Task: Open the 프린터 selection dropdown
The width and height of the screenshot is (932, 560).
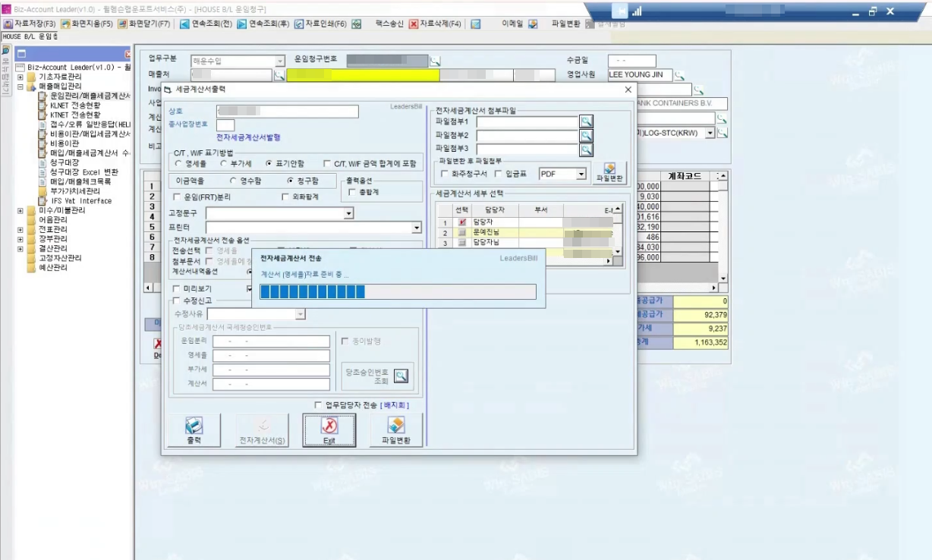Action: point(416,228)
